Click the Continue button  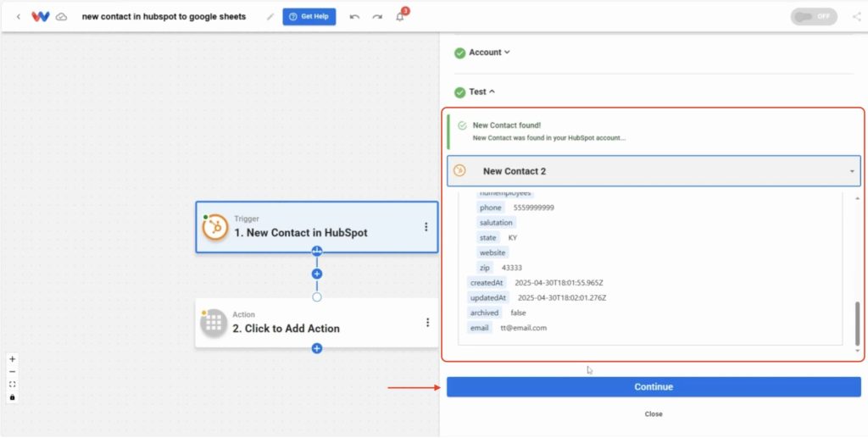654,386
